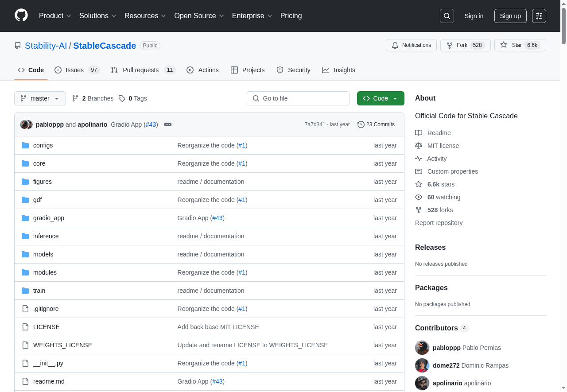This screenshot has width=567, height=392.
Task: Click the Sign up button
Action: pos(510,16)
